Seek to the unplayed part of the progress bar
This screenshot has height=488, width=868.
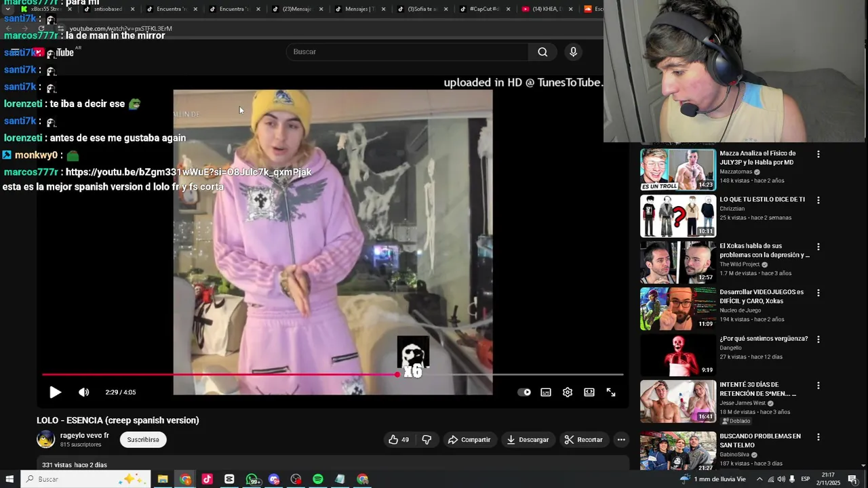[510, 374]
